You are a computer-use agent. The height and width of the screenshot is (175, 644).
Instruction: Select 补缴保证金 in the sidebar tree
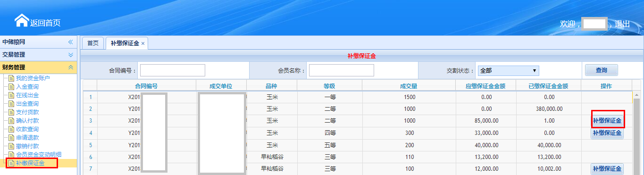point(30,163)
